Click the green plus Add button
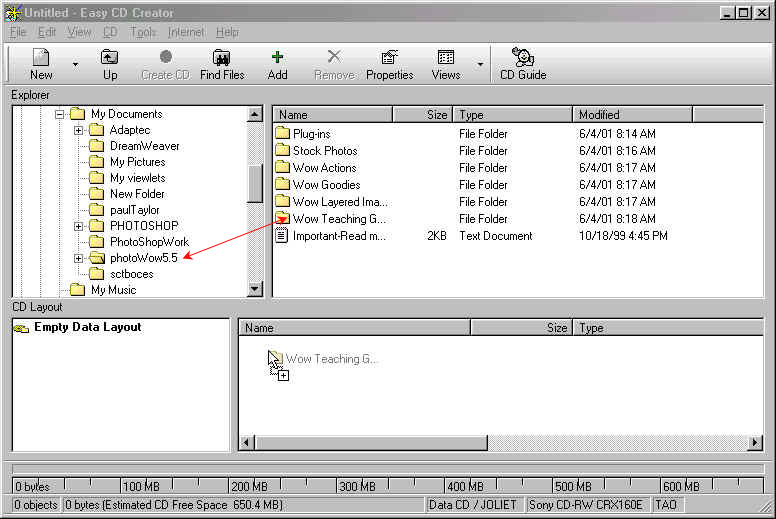 277,64
